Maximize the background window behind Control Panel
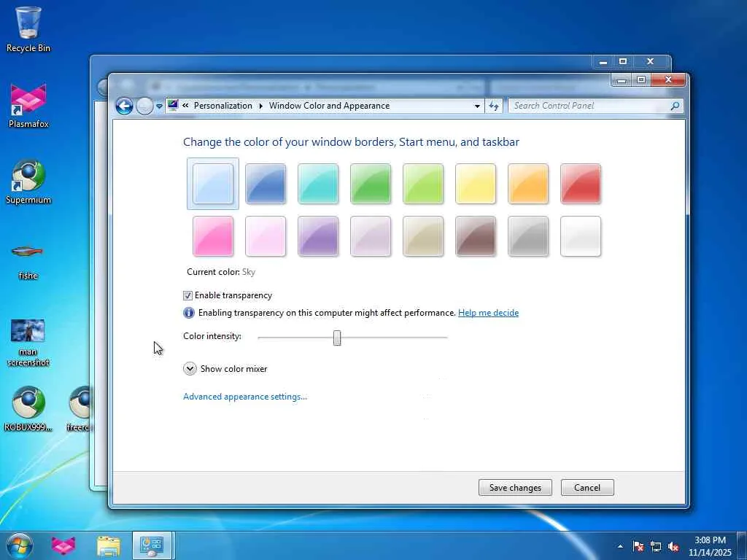 coord(623,62)
